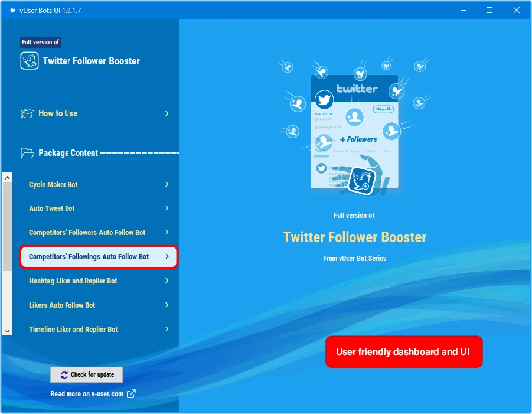The width and height of the screenshot is (532, 414).
Task: Select Timeline Liker and Replier Bot
Action: pos(99,329)
